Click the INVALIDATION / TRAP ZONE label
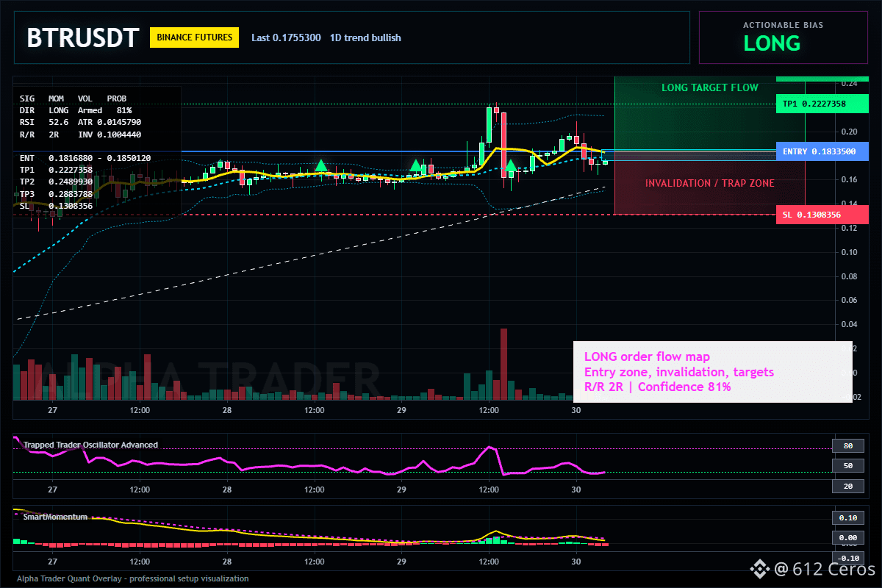This screenshot has height=588, width=882. click(709, 183)
